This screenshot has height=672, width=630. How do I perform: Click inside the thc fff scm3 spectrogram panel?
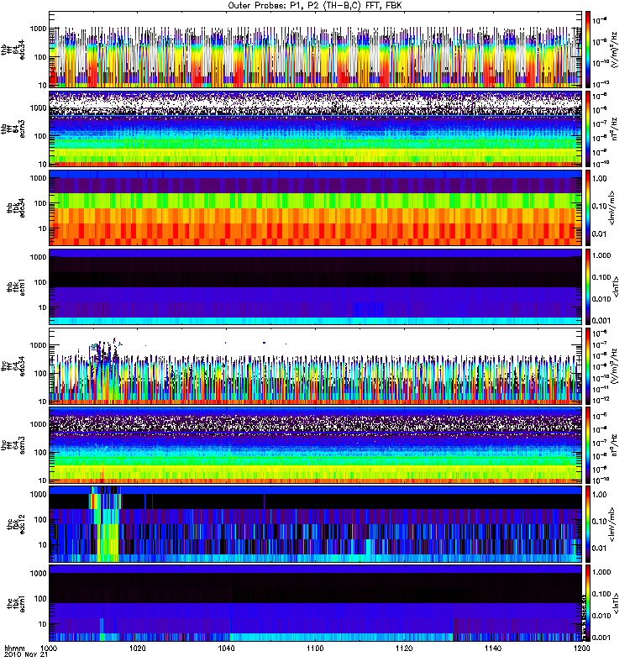pyautogui.click(x=315, y=445)
